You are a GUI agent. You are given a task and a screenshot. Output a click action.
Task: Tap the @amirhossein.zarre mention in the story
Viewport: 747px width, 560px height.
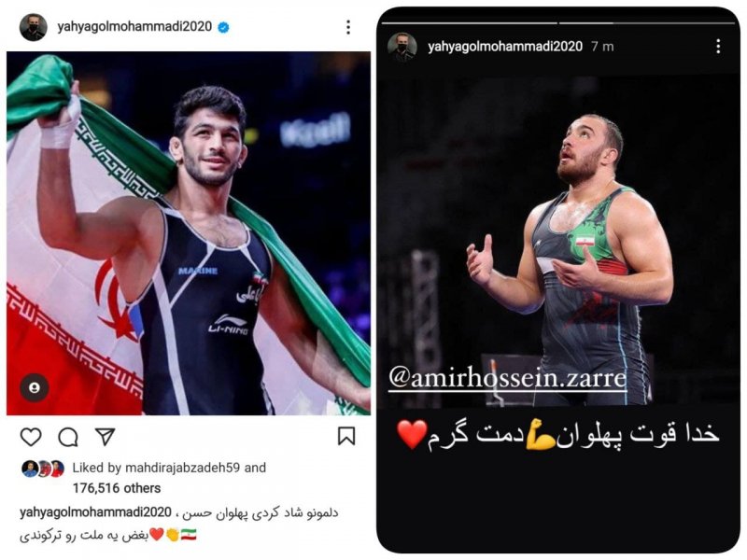click(x=507, y=379)
